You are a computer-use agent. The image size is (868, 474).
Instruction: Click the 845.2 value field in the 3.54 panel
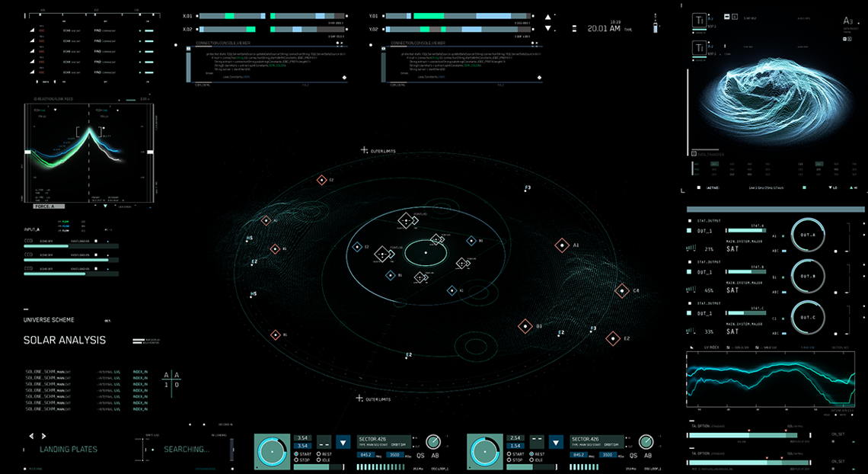click(x=366, y=455)
